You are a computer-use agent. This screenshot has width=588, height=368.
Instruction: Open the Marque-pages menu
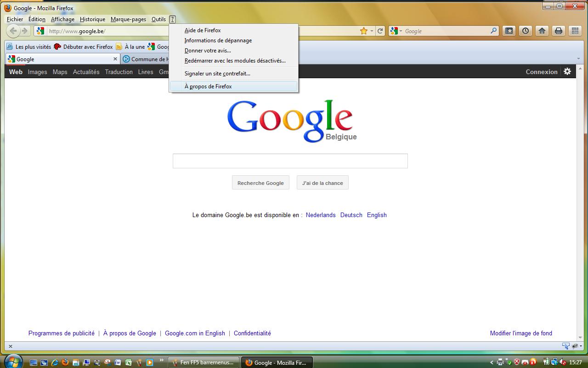(128, 19)
